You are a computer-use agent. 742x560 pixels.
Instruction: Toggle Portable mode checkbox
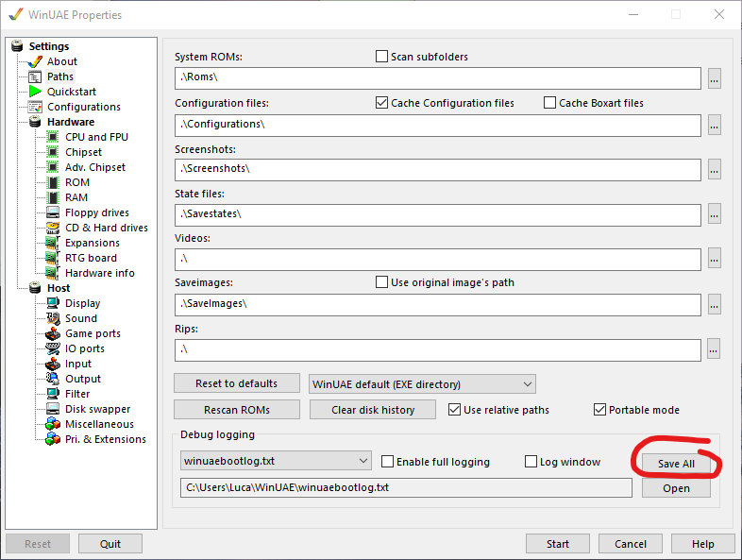tap(599, 410)
